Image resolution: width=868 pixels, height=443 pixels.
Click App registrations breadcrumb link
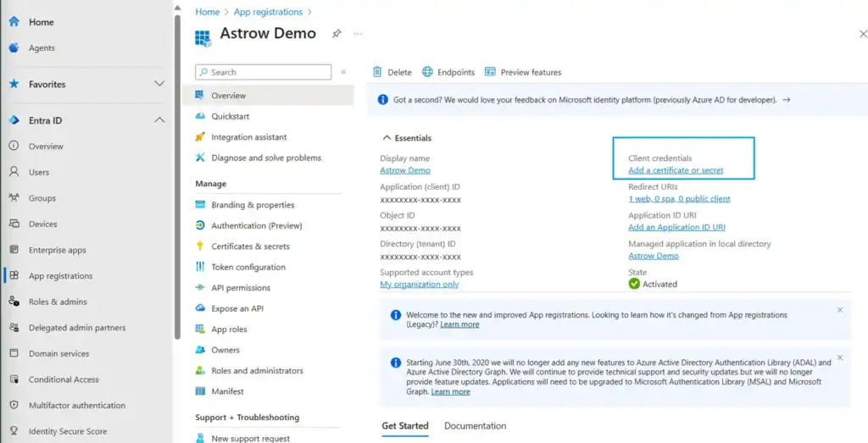(x=269, y=12)
